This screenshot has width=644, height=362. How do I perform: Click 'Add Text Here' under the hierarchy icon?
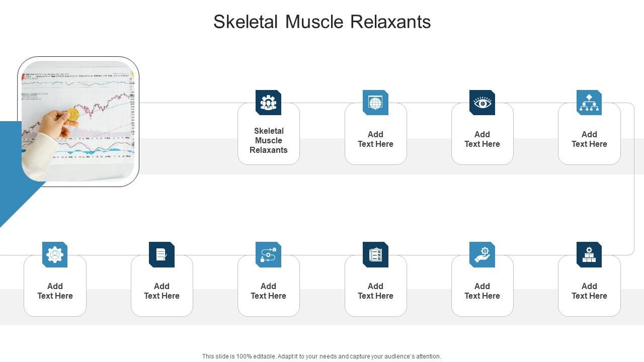[x=589, y=139]
